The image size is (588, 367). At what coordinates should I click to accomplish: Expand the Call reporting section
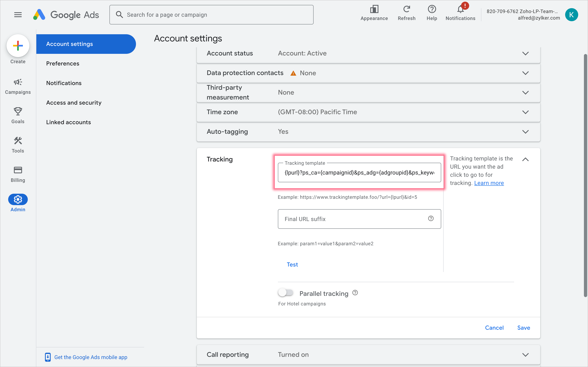pyautogui.click(x=525, y=355)
